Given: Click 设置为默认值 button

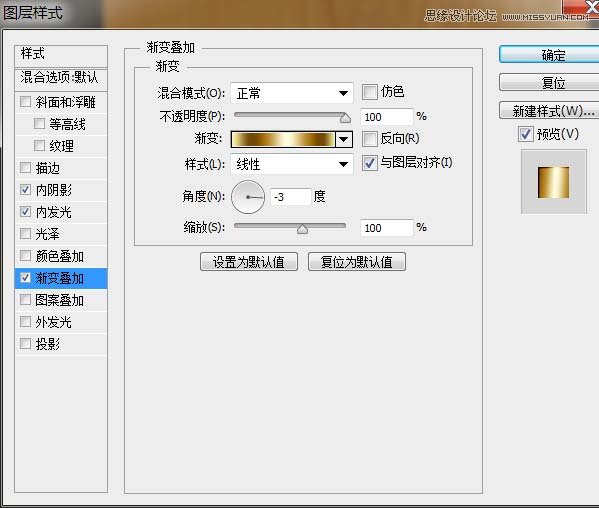Looking at the screenshot, I should tap(249, 262).
